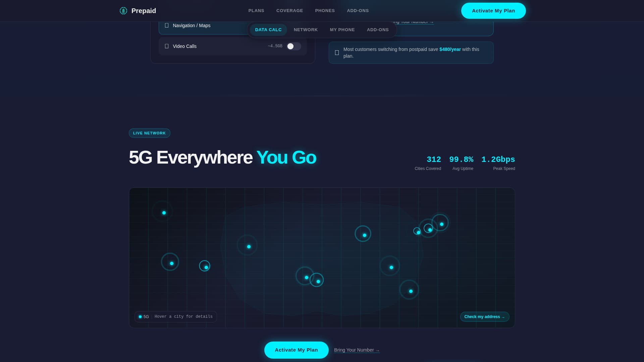644x362 pixels.
Task: Follow the bottom Bring Your Number link
Action: tap(357, 350)
